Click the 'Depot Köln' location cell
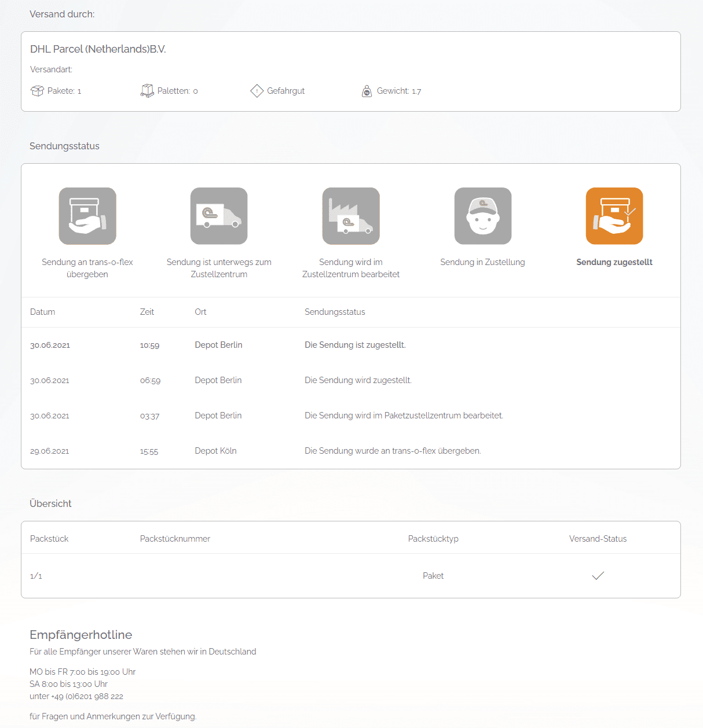 (x=215, y=451)
